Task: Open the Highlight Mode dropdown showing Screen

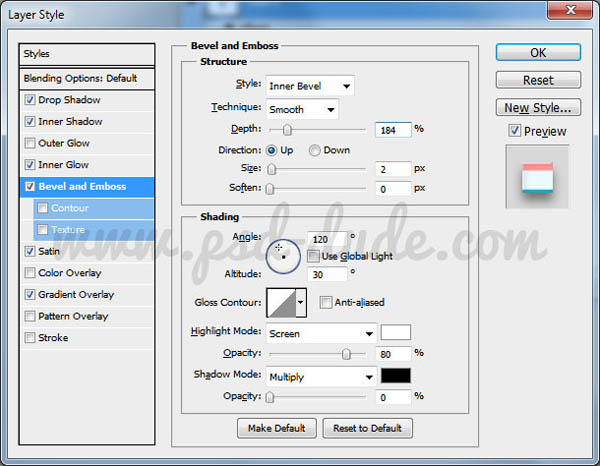Action: 320,333
